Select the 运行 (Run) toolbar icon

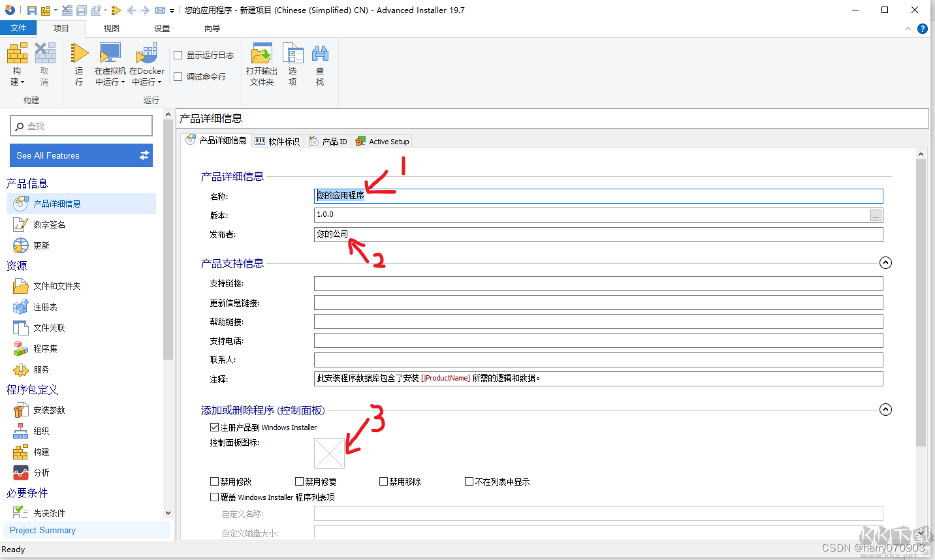(78, 62)
